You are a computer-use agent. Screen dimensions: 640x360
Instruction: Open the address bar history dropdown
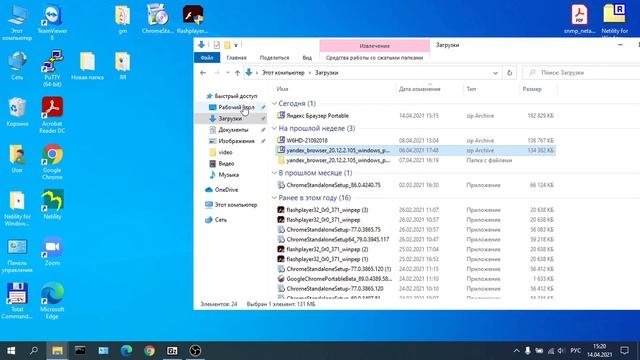click(x=495, y=73)
